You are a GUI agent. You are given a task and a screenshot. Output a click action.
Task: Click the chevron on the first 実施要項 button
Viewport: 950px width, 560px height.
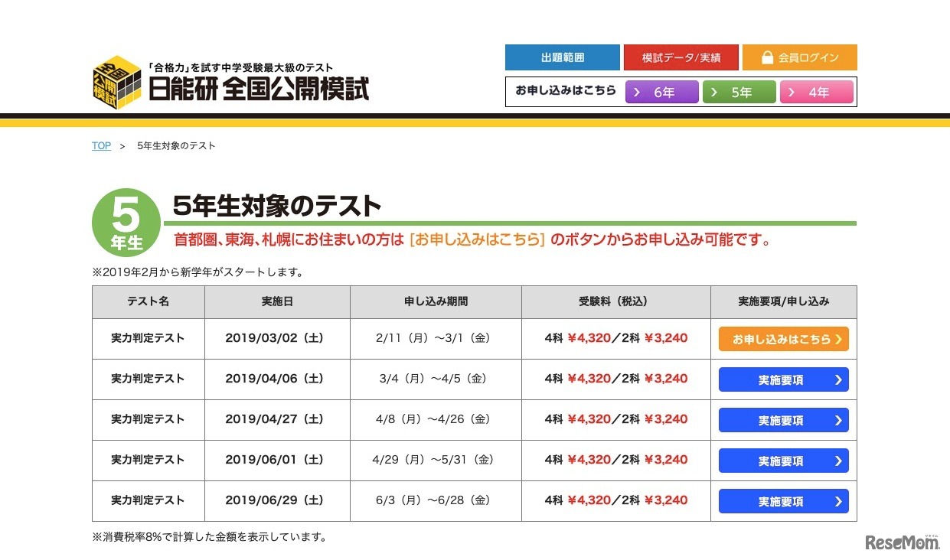[839, 379]
